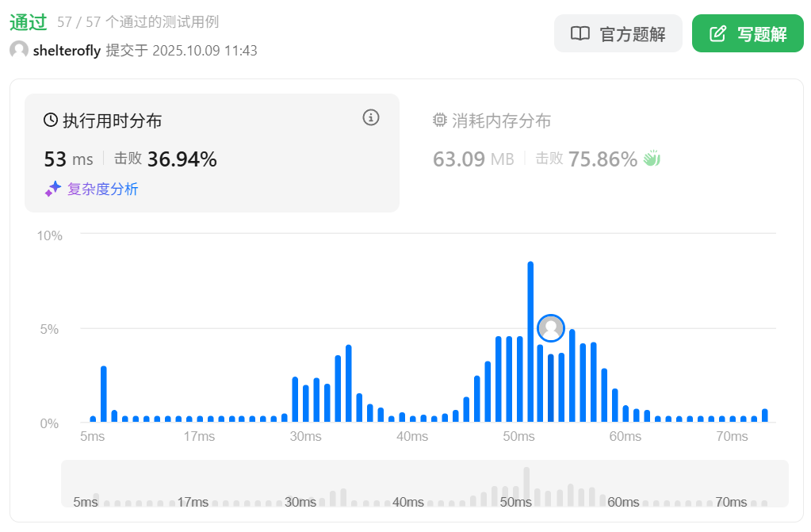Click the sparkle icon before 复杂度分析
The image size is (811, 532).
point(53,189)
